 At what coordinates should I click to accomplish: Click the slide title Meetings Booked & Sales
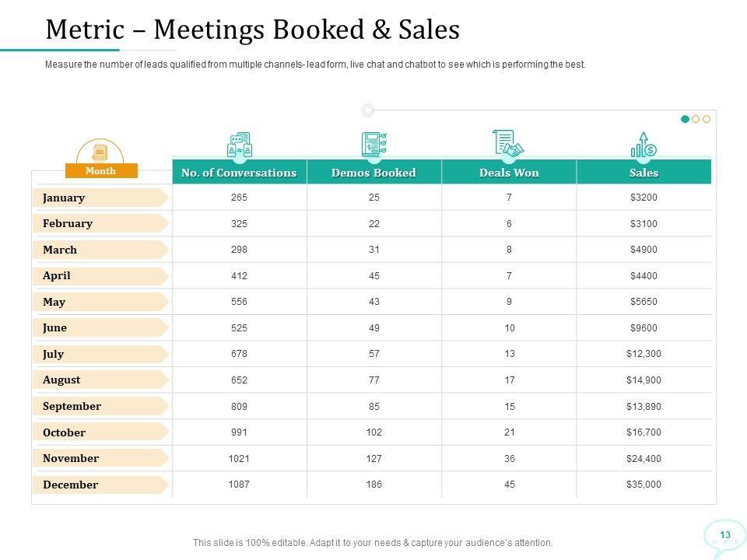252,30
